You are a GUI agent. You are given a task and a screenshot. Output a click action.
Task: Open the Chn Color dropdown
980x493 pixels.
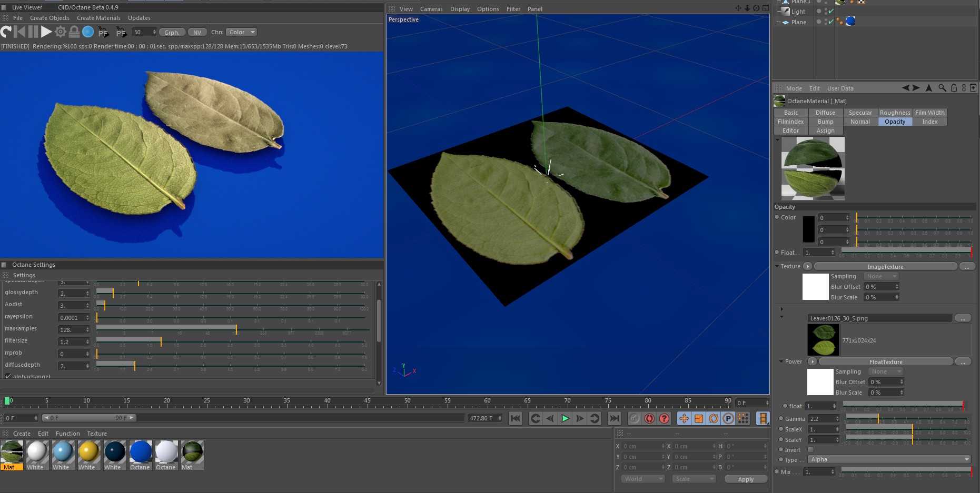click(241, 32)
